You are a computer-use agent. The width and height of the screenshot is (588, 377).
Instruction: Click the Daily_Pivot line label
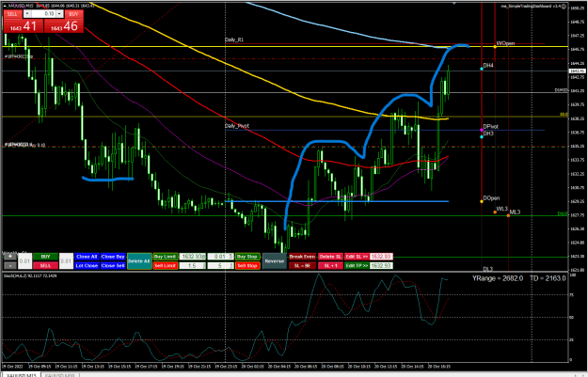(x=237, y=126)
